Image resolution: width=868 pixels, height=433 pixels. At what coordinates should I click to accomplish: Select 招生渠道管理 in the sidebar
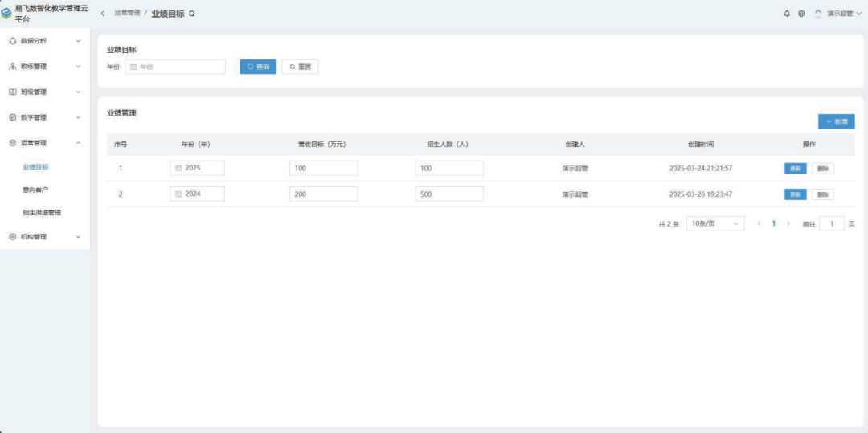(x=42, y=213)
